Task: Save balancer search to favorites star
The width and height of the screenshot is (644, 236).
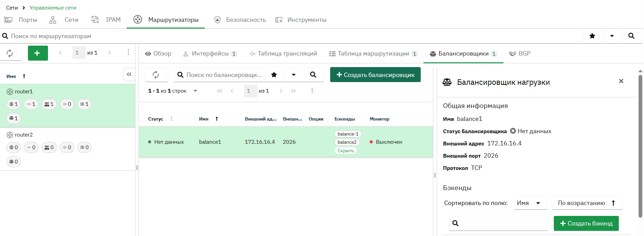Action: tap(274, 75)
